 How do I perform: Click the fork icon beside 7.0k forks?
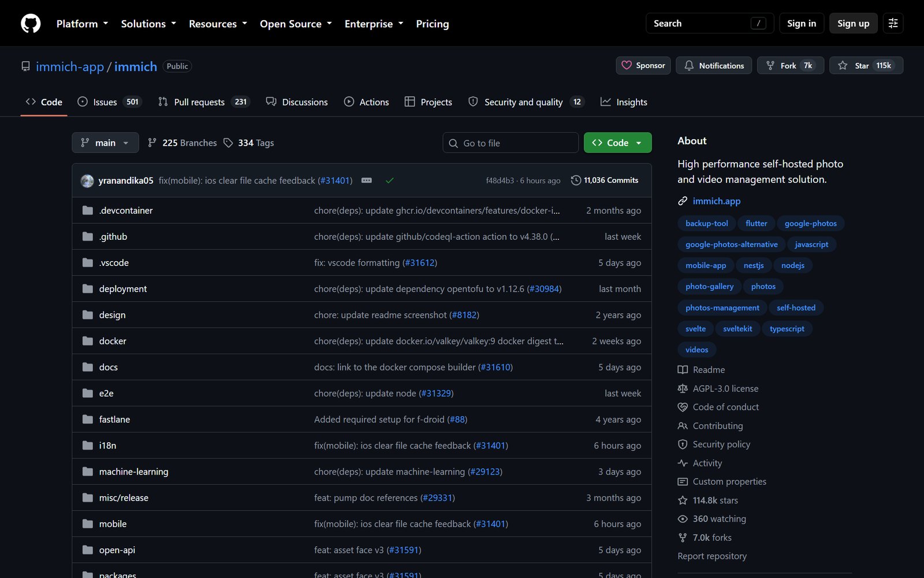pos(683,538)
